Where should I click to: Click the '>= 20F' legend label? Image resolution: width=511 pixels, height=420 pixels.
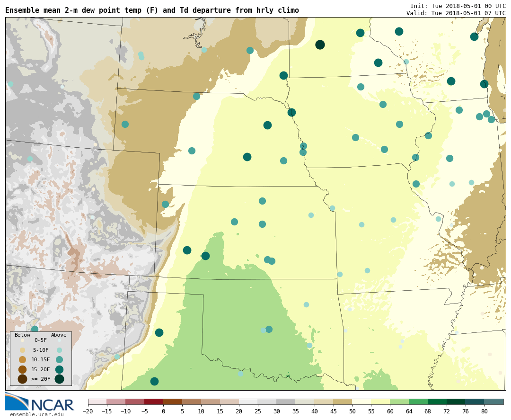40,379
